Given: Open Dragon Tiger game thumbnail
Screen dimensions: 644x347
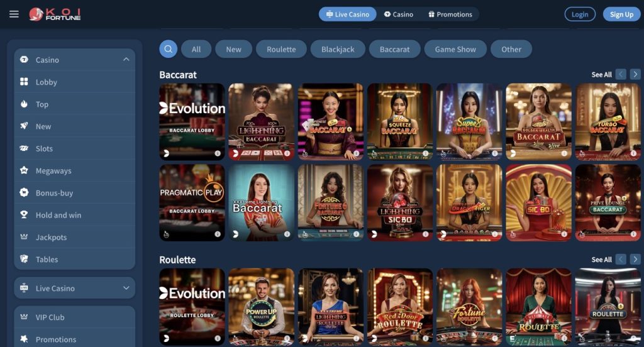Looking at the screenshot, I should click(469, 202).
